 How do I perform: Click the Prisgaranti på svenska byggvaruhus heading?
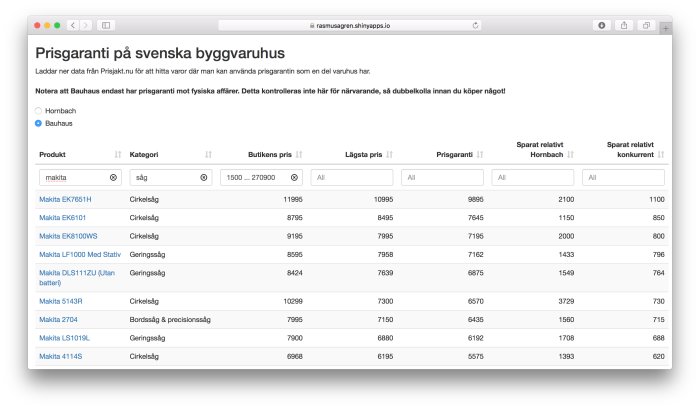point(160,53)
